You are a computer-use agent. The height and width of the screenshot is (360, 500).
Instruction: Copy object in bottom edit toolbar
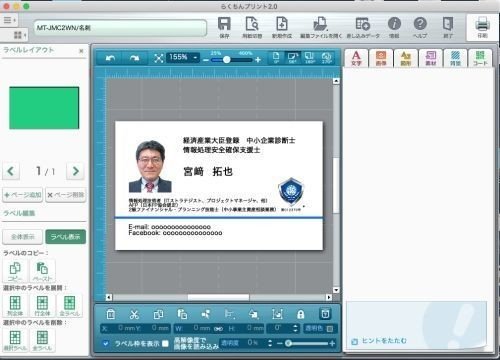point(158,314)
